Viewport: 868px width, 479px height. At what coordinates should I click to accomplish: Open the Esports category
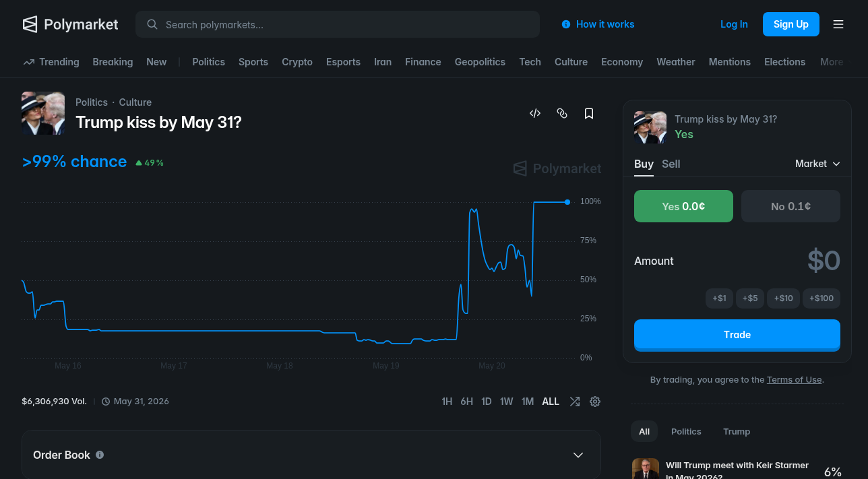click(x=343, y=62)
